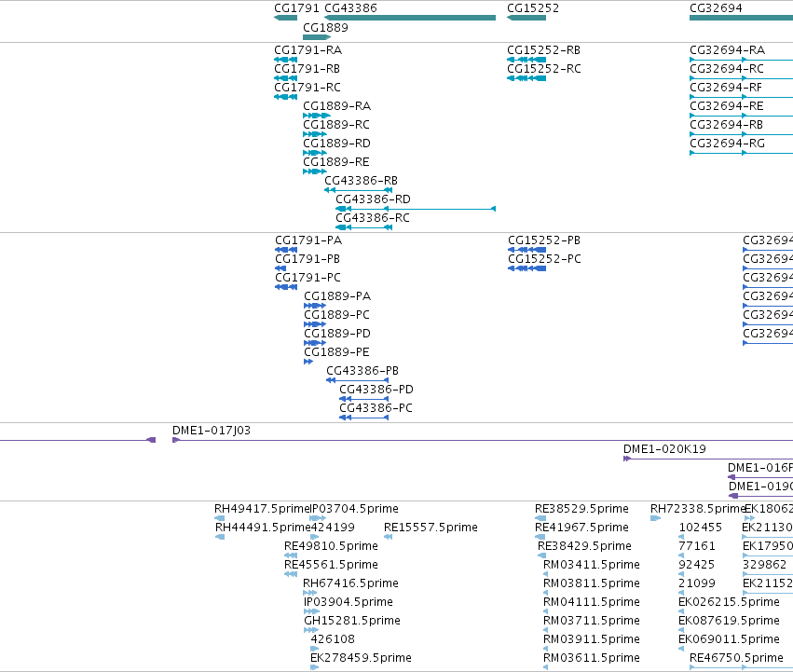The width and height of the screenshot is (793, 672).
Task: Open protein CG1791-PA
Action: (x=308, y=240)
